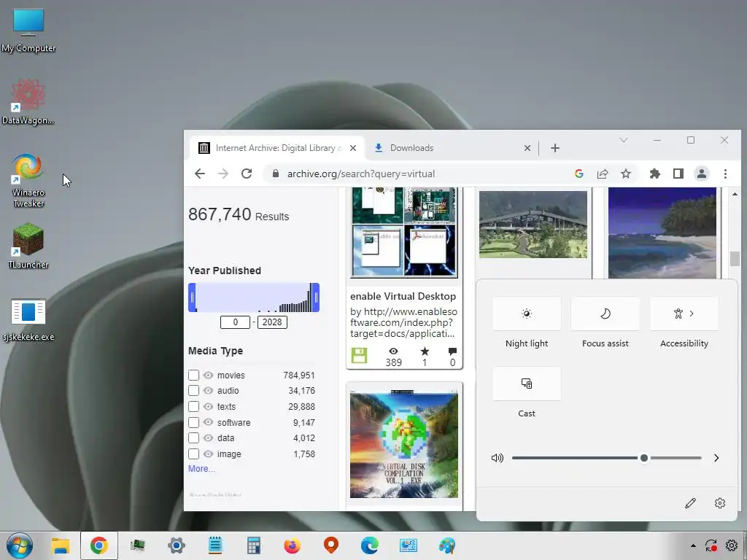Check the audio media type checkbox
Viewport: 747px width, 560px height.
coord(193,391)
